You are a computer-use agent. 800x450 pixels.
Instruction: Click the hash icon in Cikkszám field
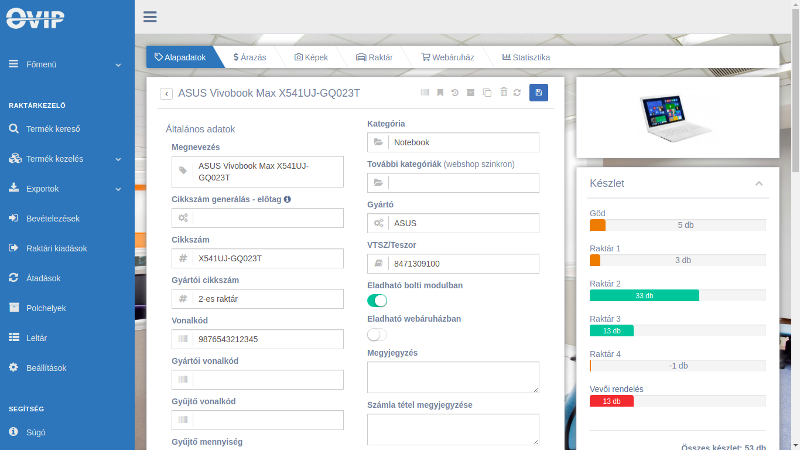(x=183, y=258)
